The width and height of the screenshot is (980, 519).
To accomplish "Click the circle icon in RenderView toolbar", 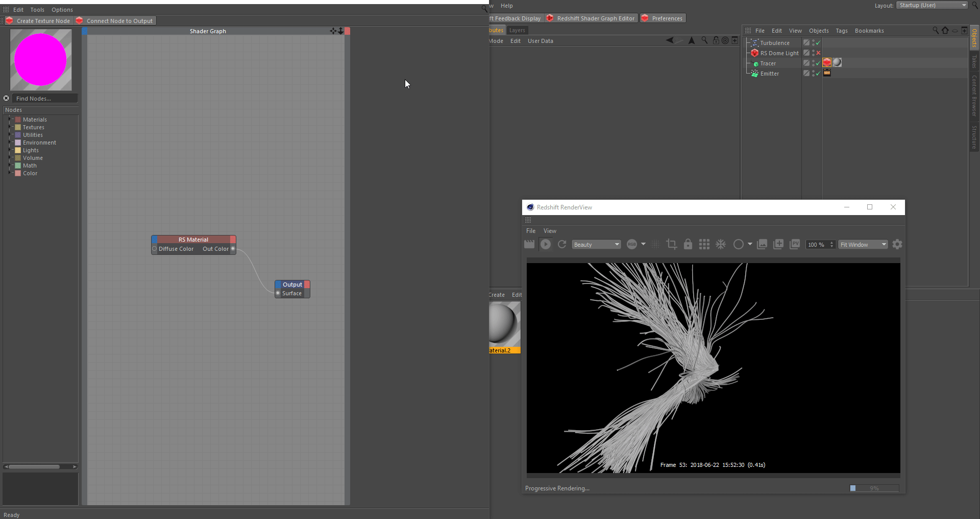I will [738, 245].
